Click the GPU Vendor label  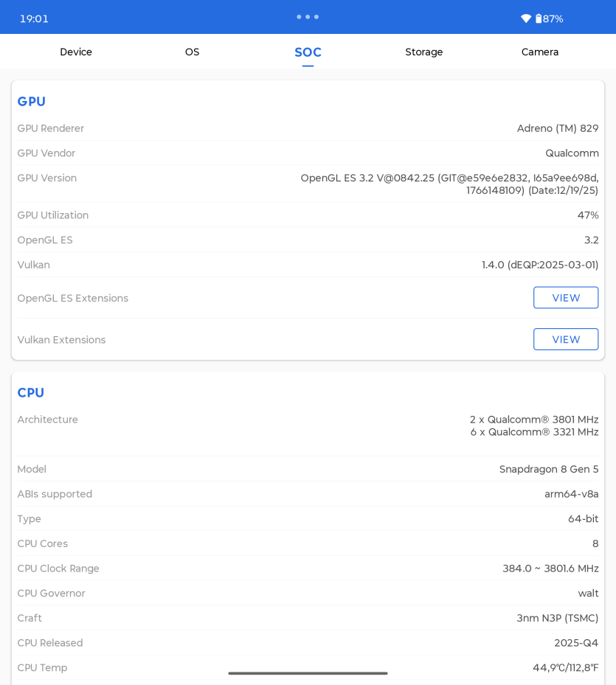tap(46, 153)
